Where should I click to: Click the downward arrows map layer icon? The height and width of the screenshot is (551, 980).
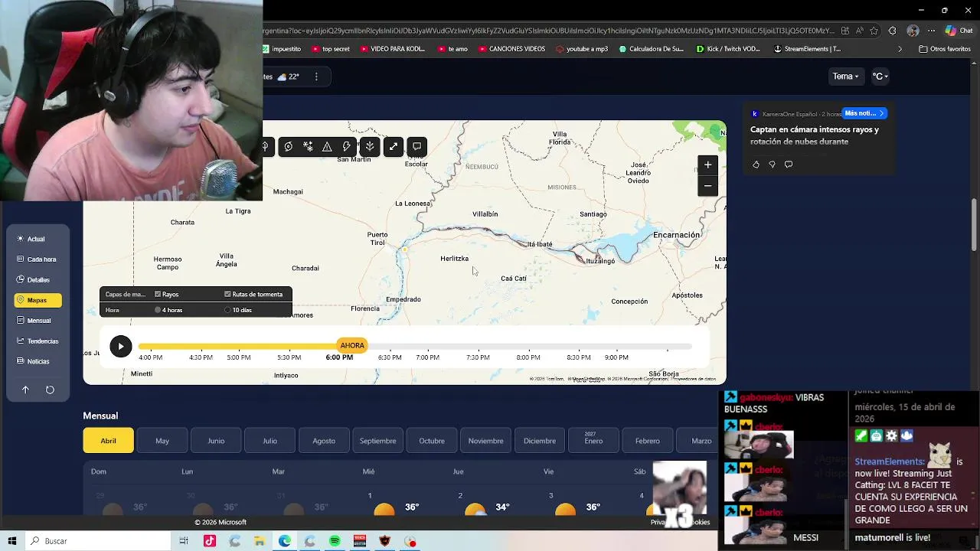coord(370,146)
